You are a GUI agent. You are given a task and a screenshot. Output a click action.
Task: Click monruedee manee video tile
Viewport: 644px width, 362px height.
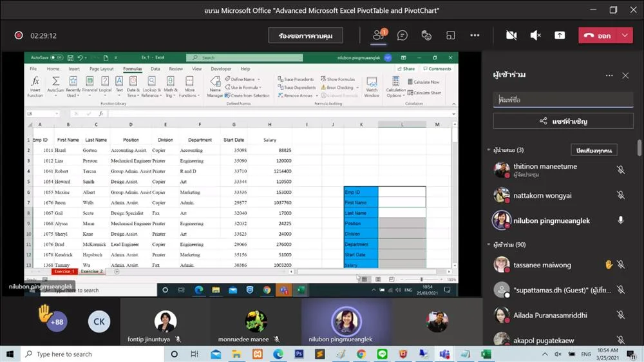pos(256,321)
